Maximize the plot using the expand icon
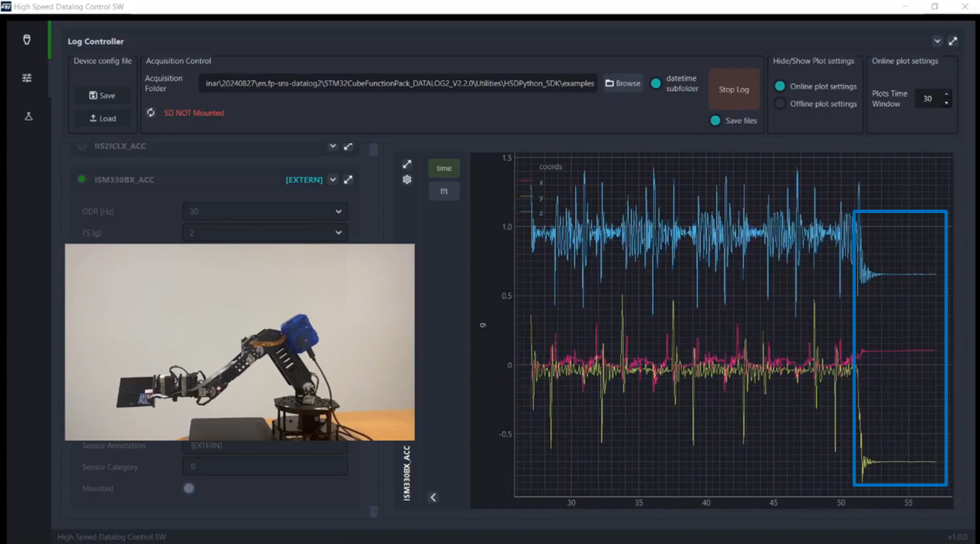The height and width of the screenshot is (544, 980). pyautogui.click(x=407, y=164)
